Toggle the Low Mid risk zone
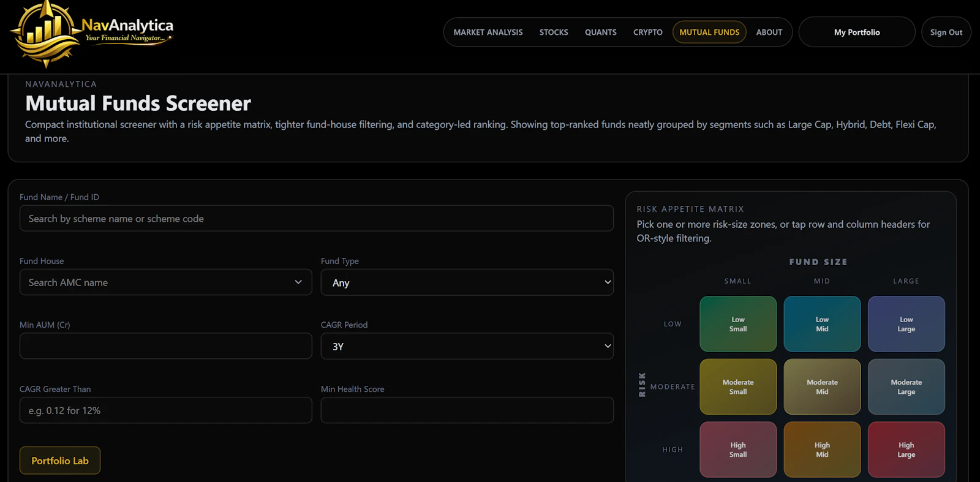This screenshot has width=980, height=482. point(822,324)
